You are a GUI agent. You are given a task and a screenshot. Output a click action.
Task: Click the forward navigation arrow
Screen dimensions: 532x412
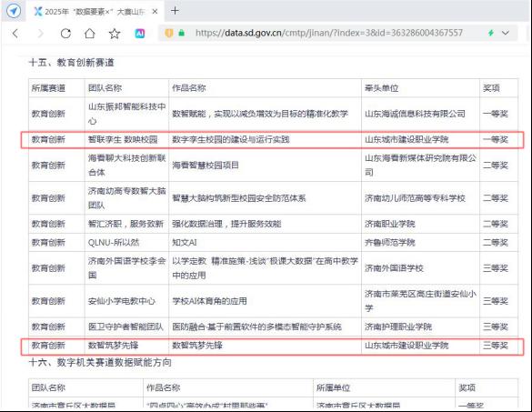pos(40,34)
